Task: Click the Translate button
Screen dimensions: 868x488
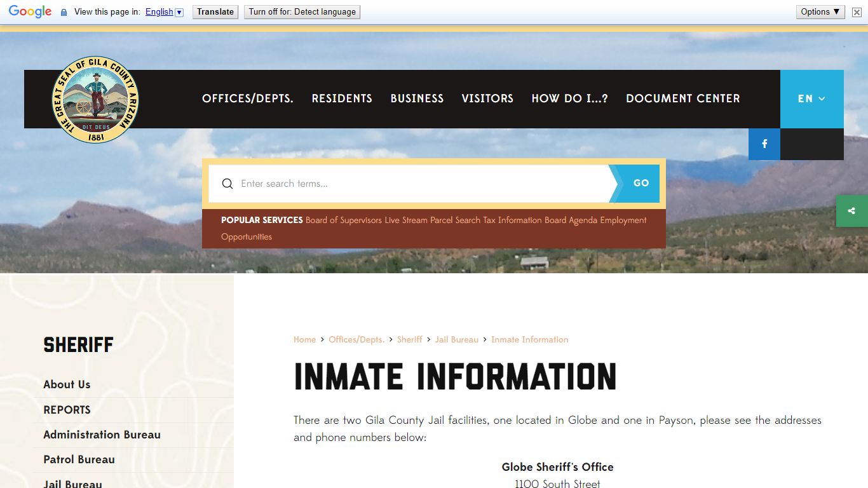Action: coord(215,12)
